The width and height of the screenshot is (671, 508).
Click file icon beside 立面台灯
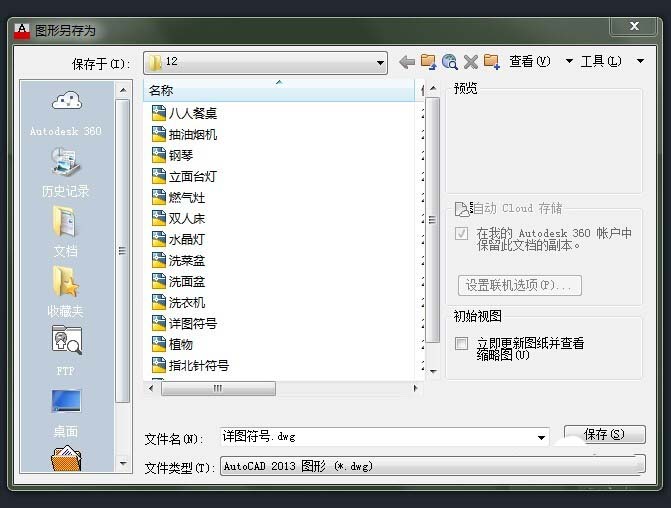click(x=159, y=176)
